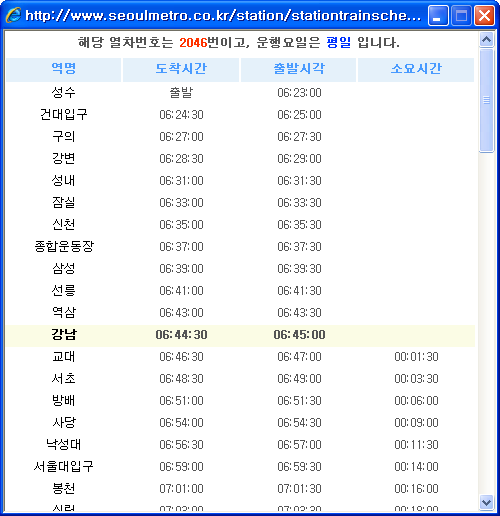Click 방배 travel time 00:06:00
The width and height of the screenshot is (500, 516).
[416, 401]
